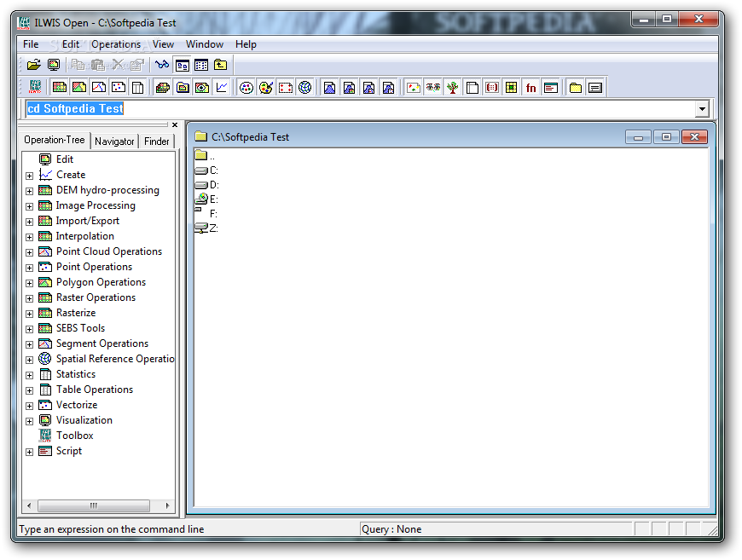Click the georeference dotted-rectangle icon
The width and height of the screenshot is (742, 560).
coord(286,87)
